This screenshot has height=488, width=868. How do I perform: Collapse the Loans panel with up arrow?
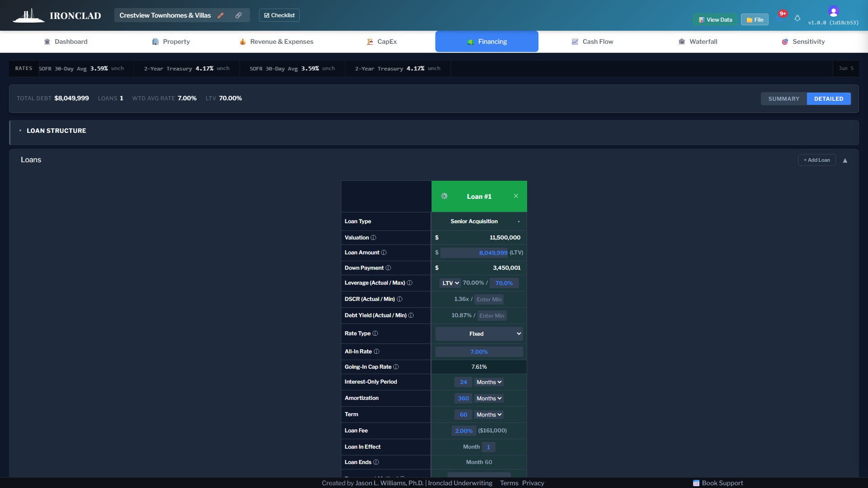click(x=845, y=160)
